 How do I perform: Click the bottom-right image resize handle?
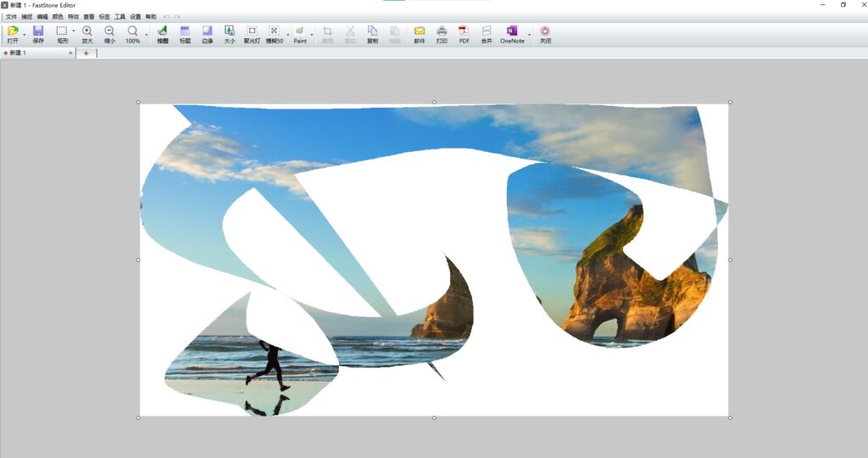pyautogui.click(x=730, y=417)
